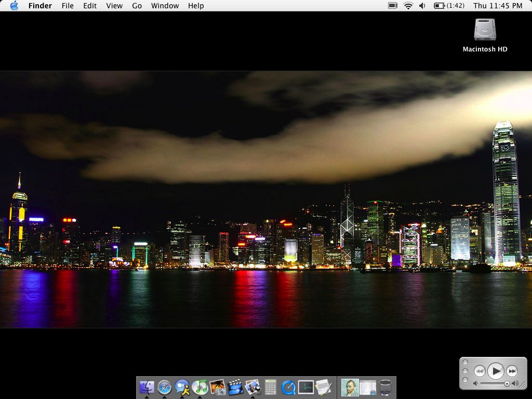Open the Apple menu

[x=14, y=6]
